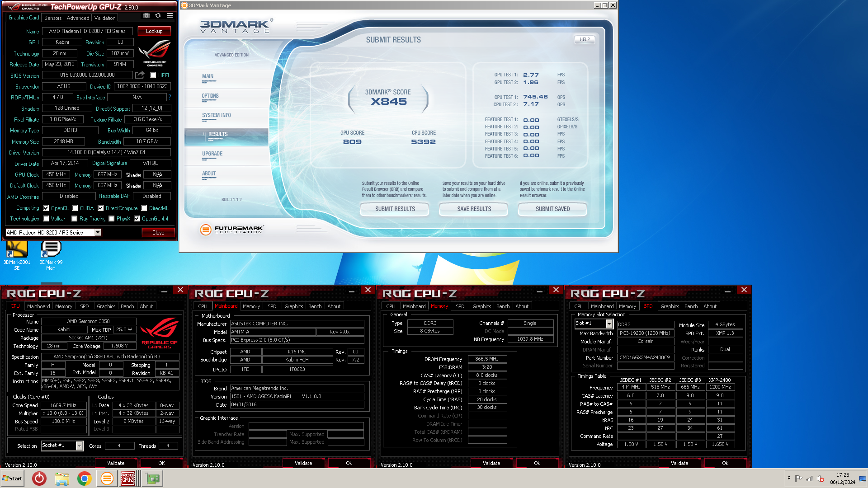
Task: Click the CPU SCORE 5392 value
Action: coord(423,142)
